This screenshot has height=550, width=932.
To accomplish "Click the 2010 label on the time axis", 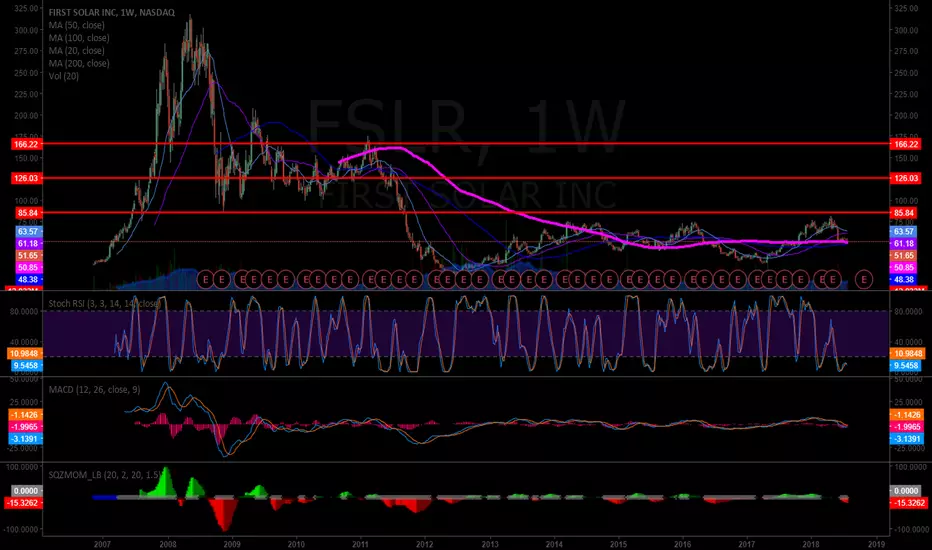I will [x=296, y=543].
